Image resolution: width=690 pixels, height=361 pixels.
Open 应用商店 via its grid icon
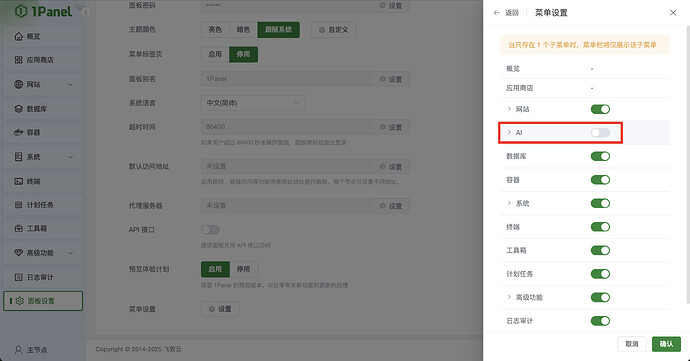[x=18, y=59]
